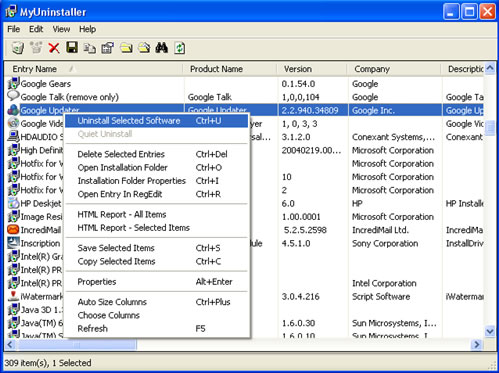Click the IncrediMail orange envelope icon
Screen dimensions: 499x373
coord(13,229)
